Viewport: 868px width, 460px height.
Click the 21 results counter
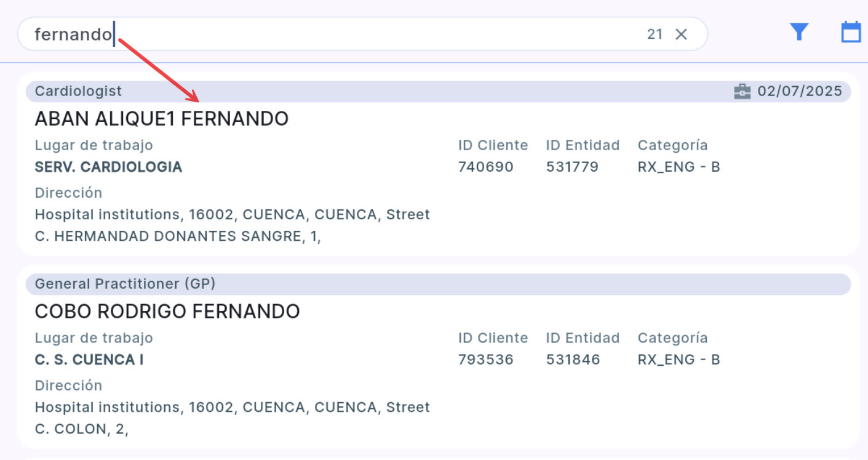[x=655, y=34]
